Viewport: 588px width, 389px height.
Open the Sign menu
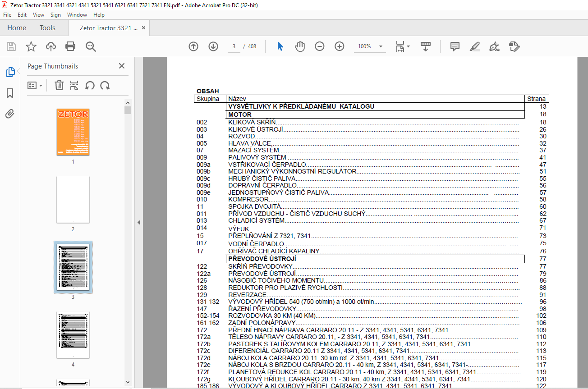click(x=55, y=15)
